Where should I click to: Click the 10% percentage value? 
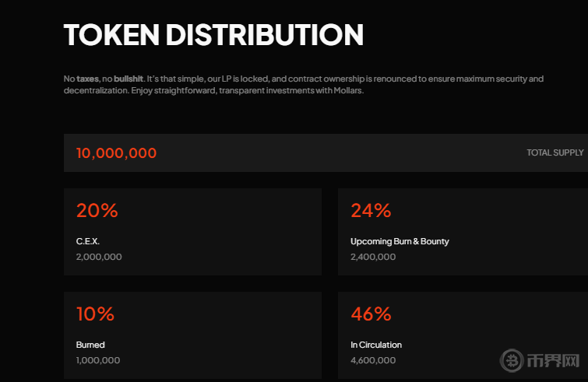pos(95,314)
